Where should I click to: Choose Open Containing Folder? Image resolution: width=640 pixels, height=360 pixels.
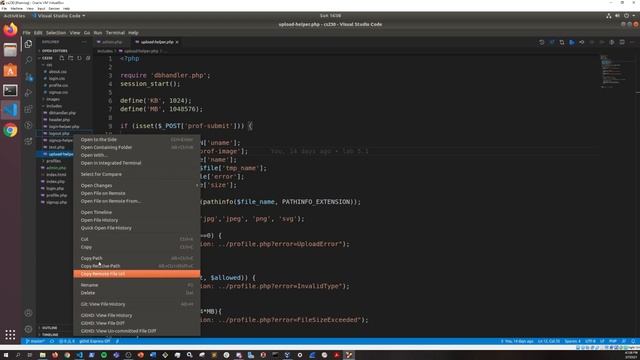pyautogui.click(x=137, y=147)
